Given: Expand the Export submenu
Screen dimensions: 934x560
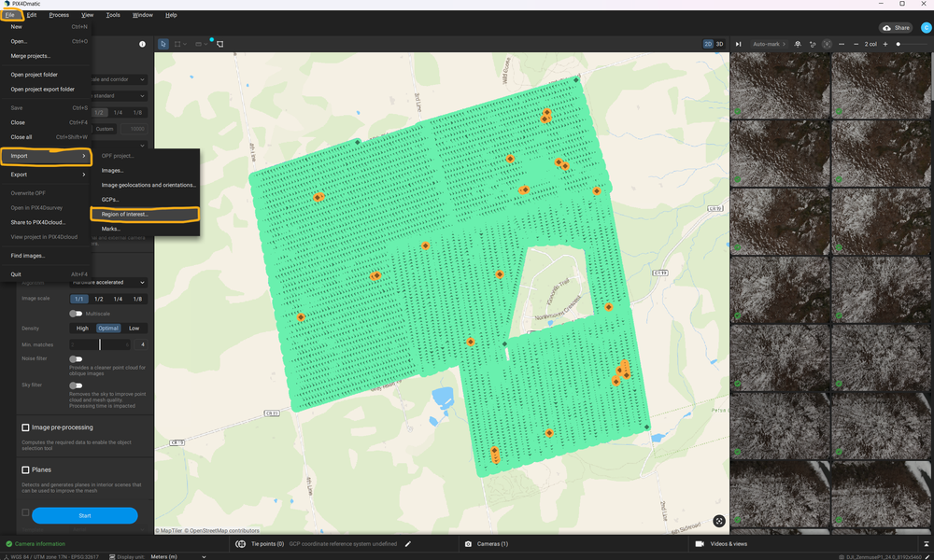Looking at the screenshot, I should (x=47, y=175).
